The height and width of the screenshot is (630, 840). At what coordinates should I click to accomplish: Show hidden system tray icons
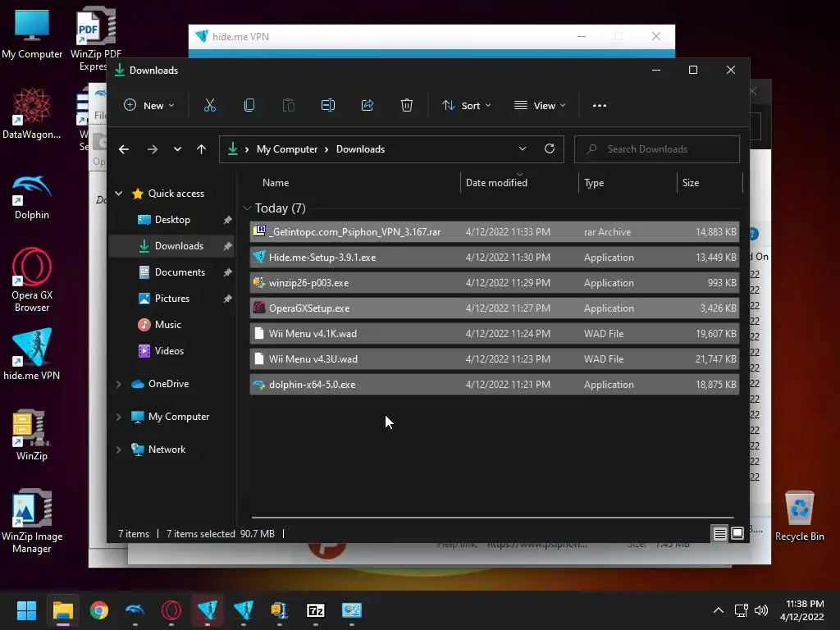tap(719, 610)
